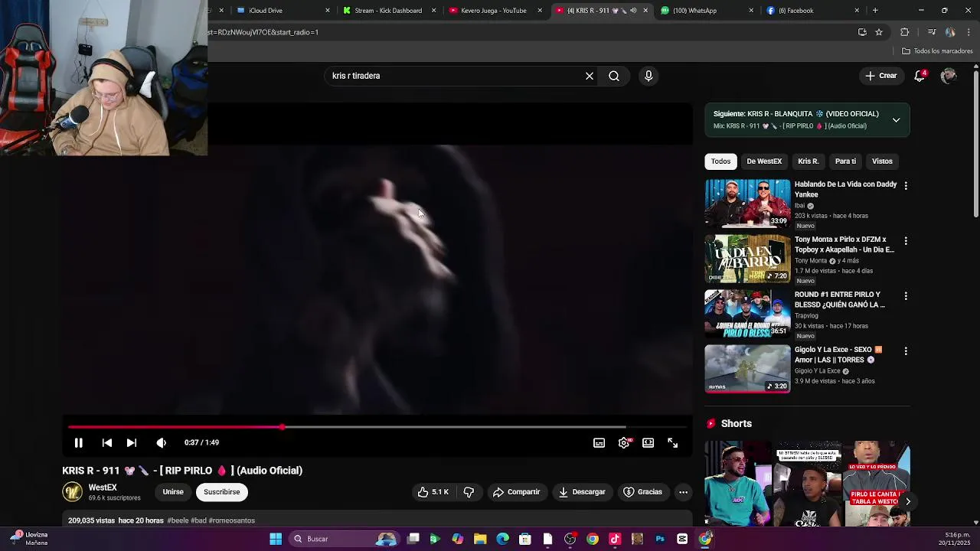Open player settings gear

625,442
